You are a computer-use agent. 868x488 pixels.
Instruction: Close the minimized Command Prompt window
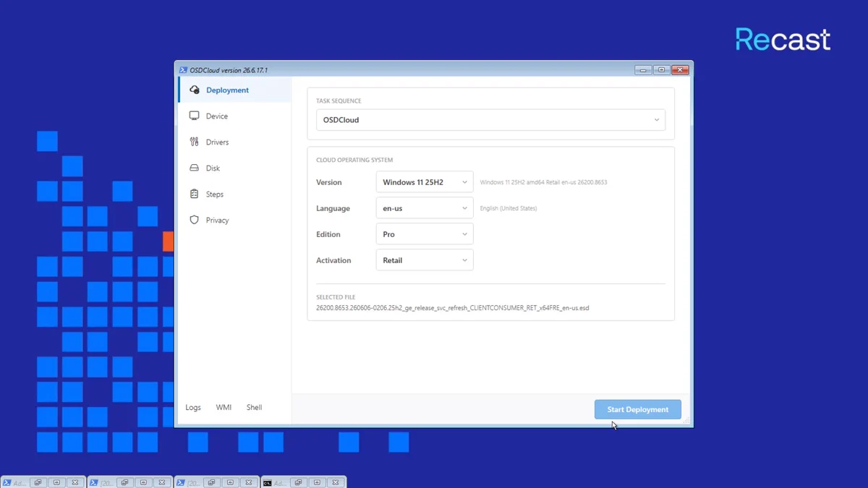point(336,482)
